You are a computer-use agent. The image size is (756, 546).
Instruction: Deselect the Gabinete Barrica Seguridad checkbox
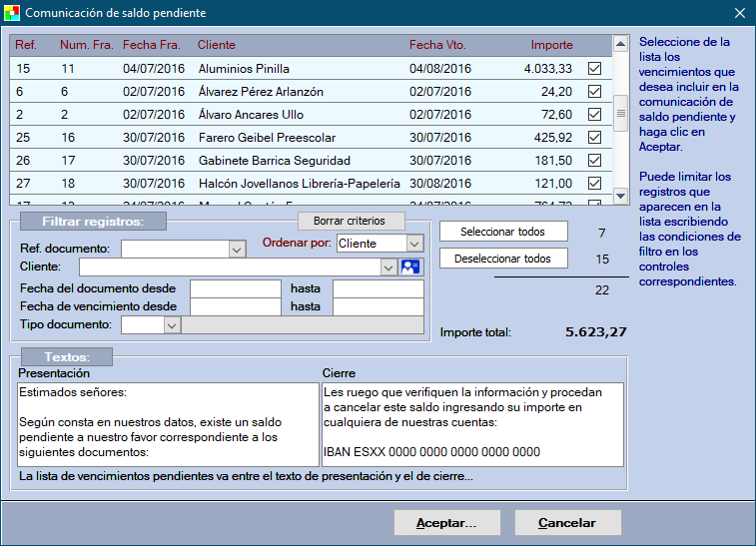[595, 161]
